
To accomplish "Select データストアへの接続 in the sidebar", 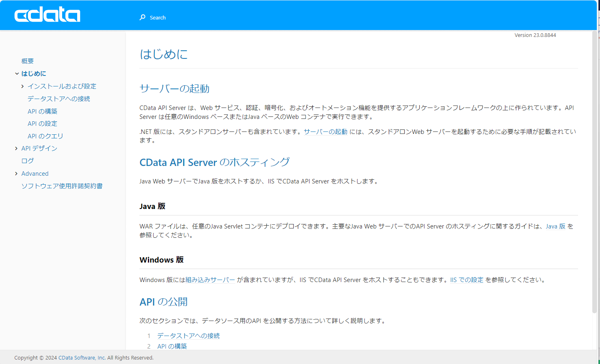I will coord(58,98).
